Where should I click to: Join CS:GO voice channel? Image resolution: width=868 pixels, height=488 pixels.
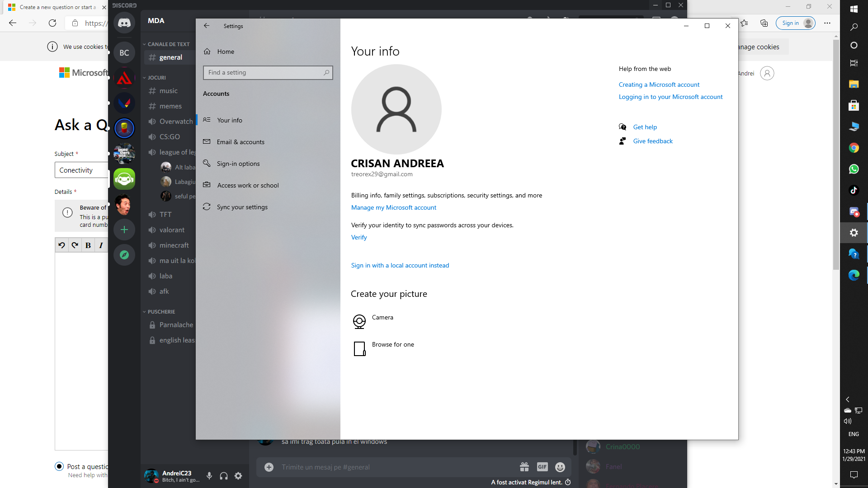pos(170,137)
